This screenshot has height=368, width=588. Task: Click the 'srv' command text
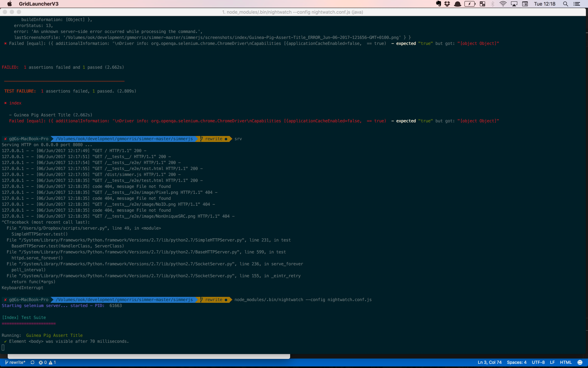238,139
